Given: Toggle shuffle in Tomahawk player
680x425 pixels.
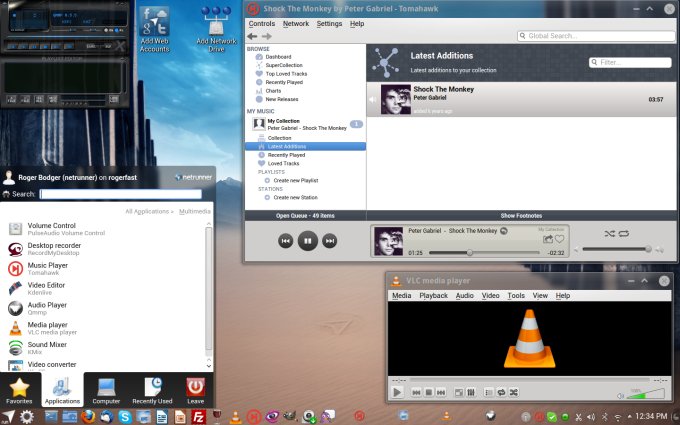Looking at the screenshot, I should [608, 233].
